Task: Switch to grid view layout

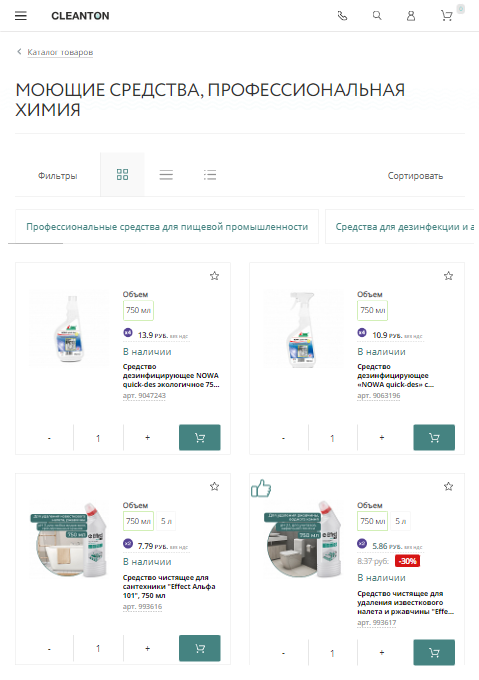Action: (122, 175)
